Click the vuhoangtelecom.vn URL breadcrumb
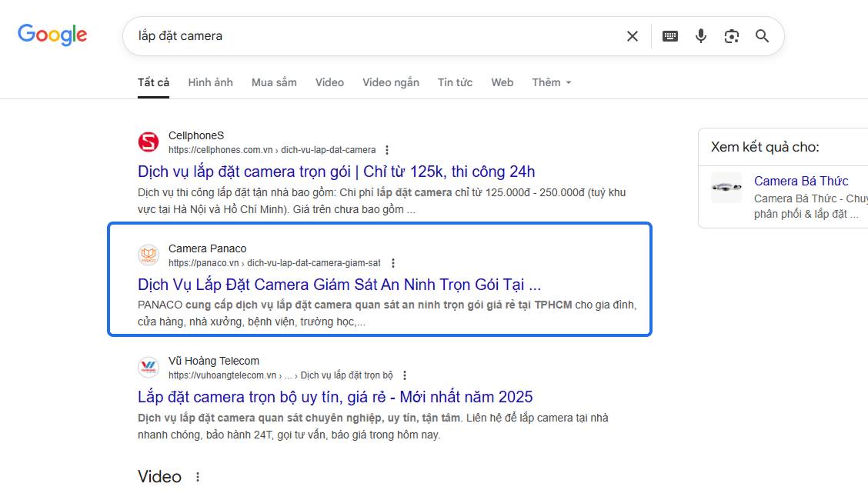The height and width of the screenshot is (500, 868). 281,375
